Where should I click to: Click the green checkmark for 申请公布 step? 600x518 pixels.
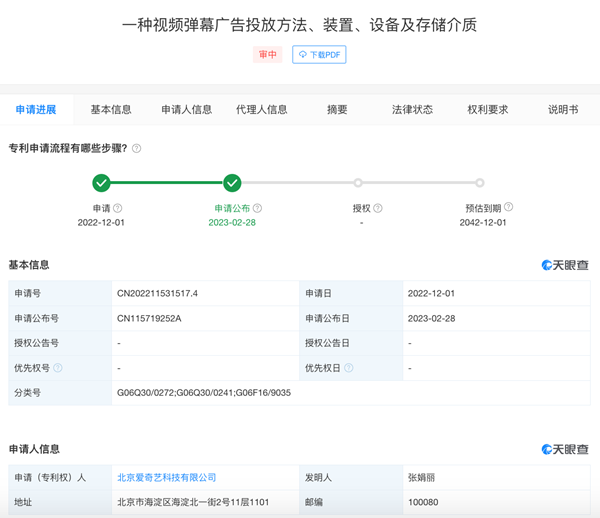tap(232, 183)
